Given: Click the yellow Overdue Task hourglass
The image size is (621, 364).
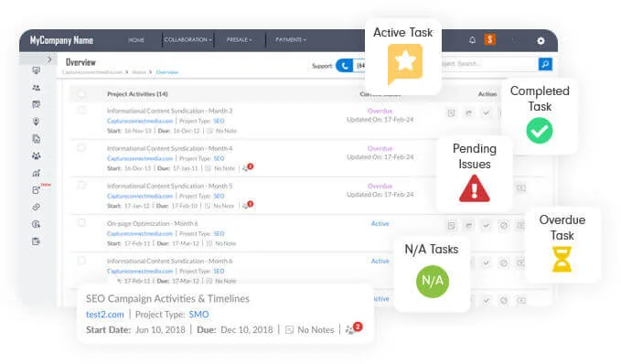Looking at the screenshot, I should (562, 259).
